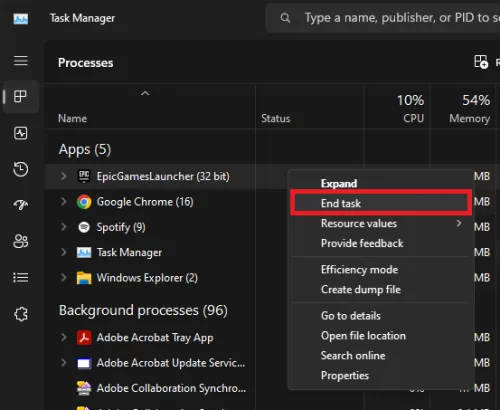Expand the EpicGamesLauncher process group
This screenshot has width=500, height=410.
(x=64, y=176)
